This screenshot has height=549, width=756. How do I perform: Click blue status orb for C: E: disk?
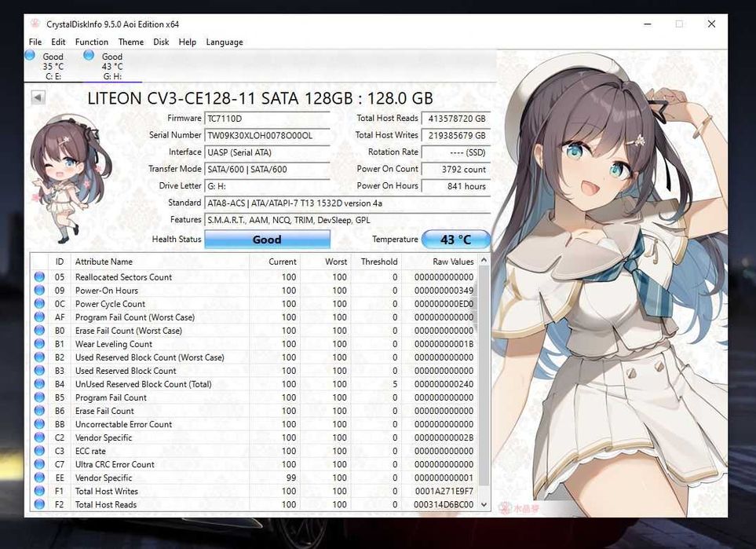point(30,56)
